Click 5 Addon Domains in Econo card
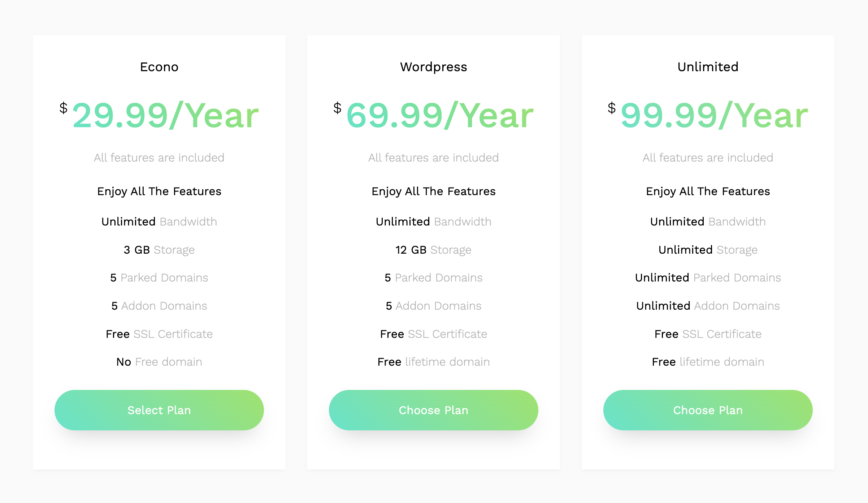 click(x=159, y=306)
